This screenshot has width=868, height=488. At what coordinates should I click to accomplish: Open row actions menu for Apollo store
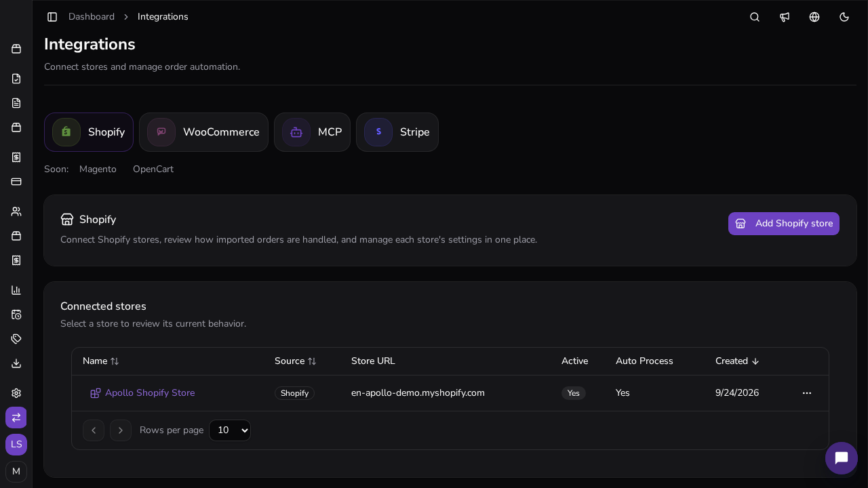[x=807, y=393]
